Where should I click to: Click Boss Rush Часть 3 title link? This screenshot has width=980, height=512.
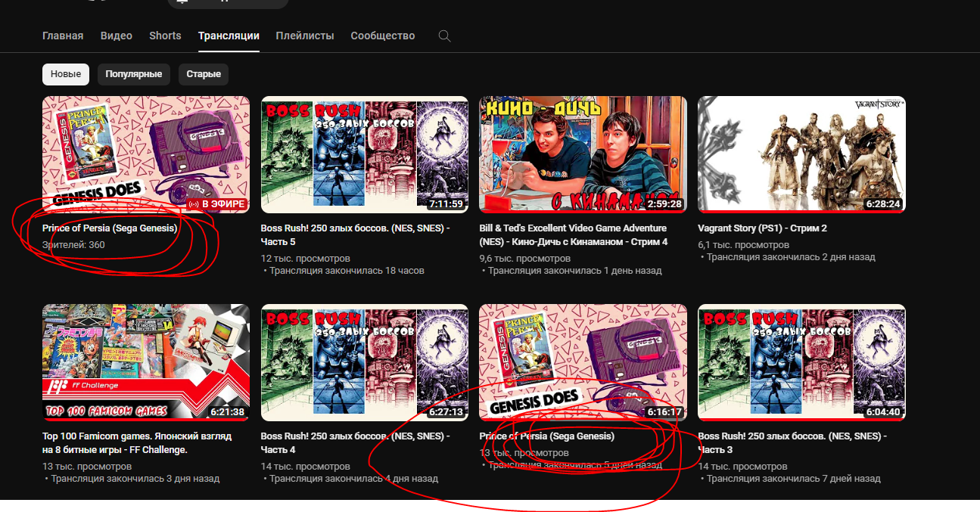click(x=792, y=443)
